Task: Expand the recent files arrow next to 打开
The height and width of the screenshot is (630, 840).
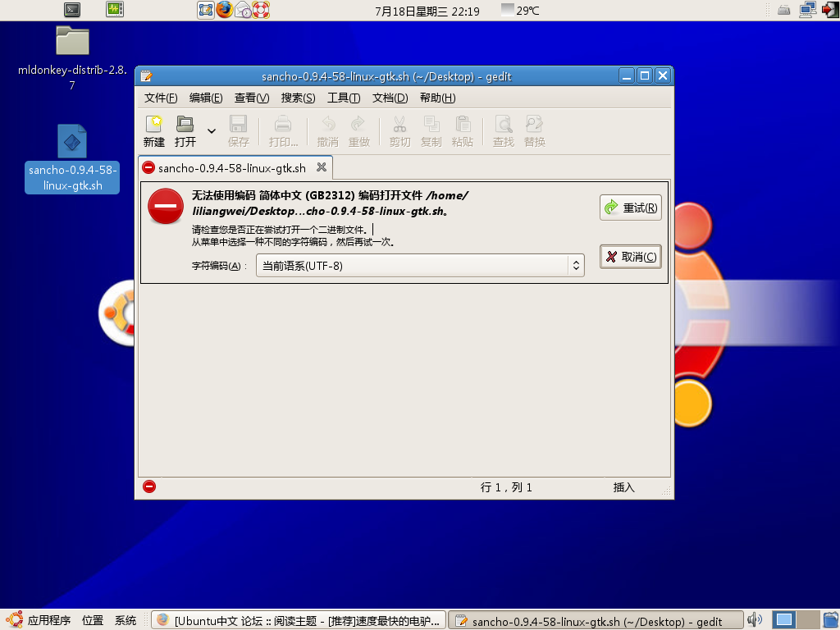Action: (212, 130)
